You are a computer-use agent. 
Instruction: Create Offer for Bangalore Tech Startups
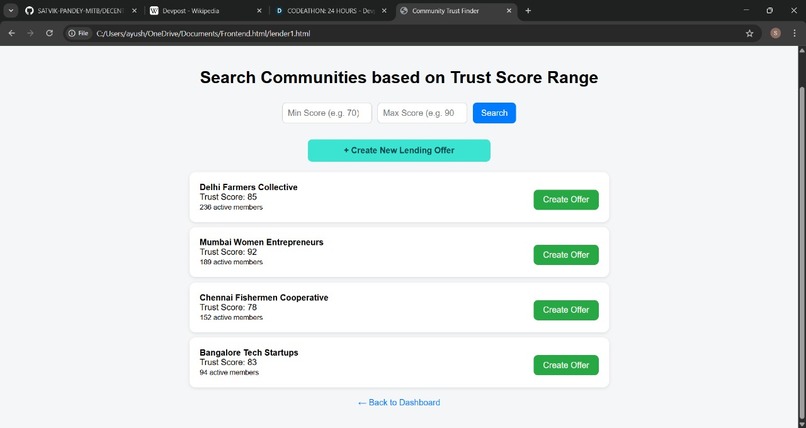[x=566, y=365]
